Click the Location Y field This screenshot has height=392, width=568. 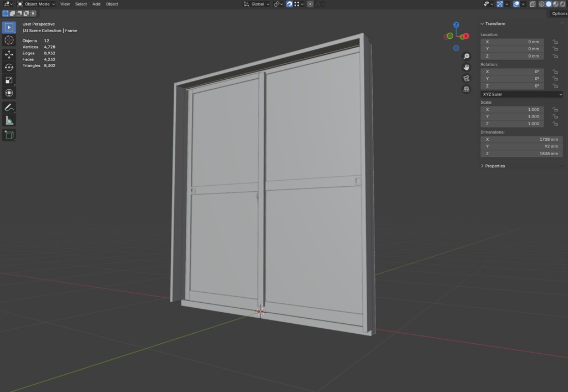(512, 49)
